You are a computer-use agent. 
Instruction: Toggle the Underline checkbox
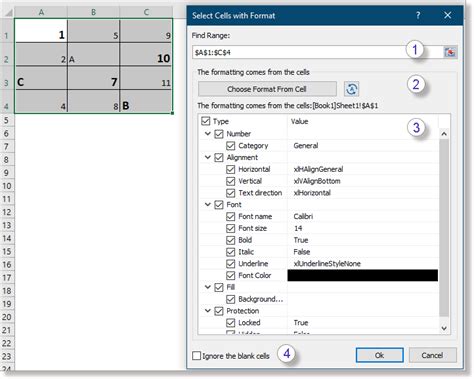(230, 264)
